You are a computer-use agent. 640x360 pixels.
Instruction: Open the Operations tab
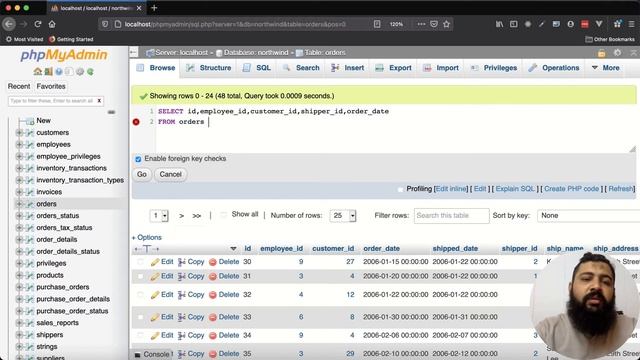(554, 68)
